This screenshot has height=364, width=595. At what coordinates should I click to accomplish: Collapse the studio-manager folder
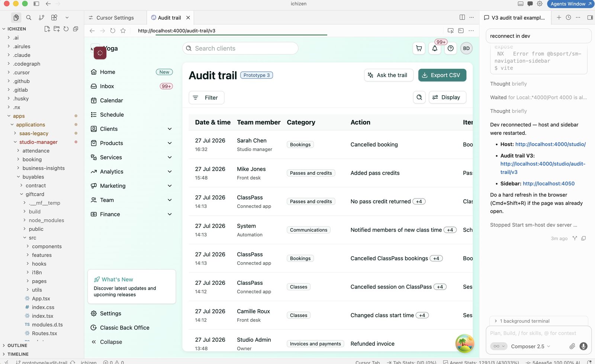pyautogui.click(x=38, y=142)
